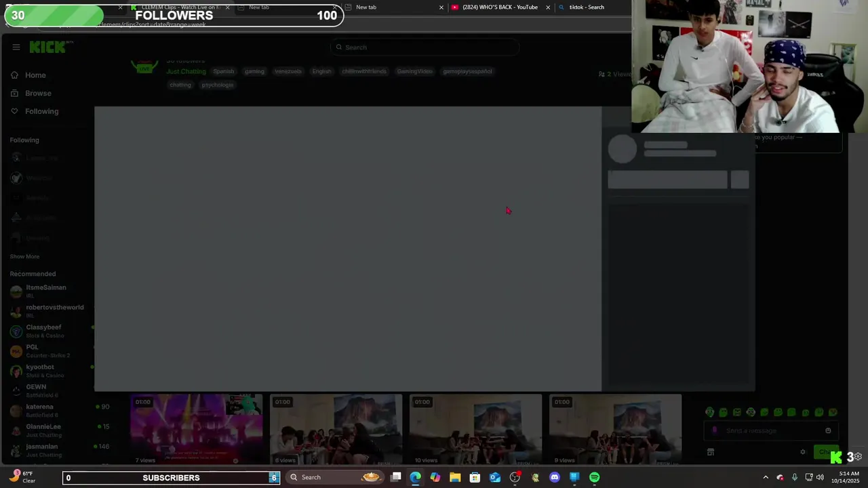Select the Spanish tag
This screenshot has height=488, width=868.
tap(223, 71)
